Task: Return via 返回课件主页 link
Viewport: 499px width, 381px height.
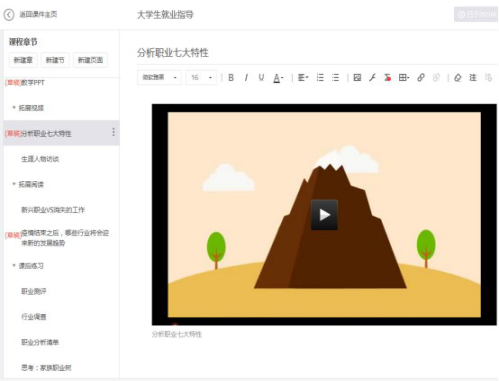Action: coord(38,14)
